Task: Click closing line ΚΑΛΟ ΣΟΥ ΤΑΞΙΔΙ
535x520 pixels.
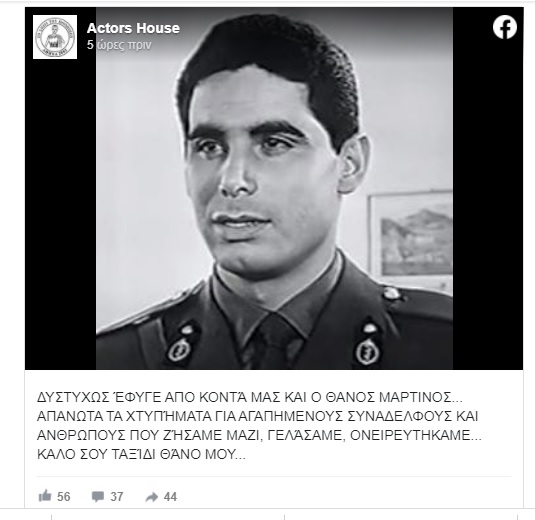Action: click(141, 454)
